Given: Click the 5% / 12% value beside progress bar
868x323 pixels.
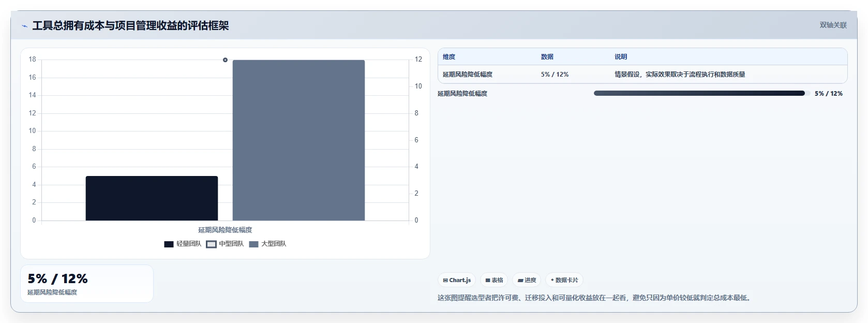Looking at the screenshot, I should coord(829,94).
